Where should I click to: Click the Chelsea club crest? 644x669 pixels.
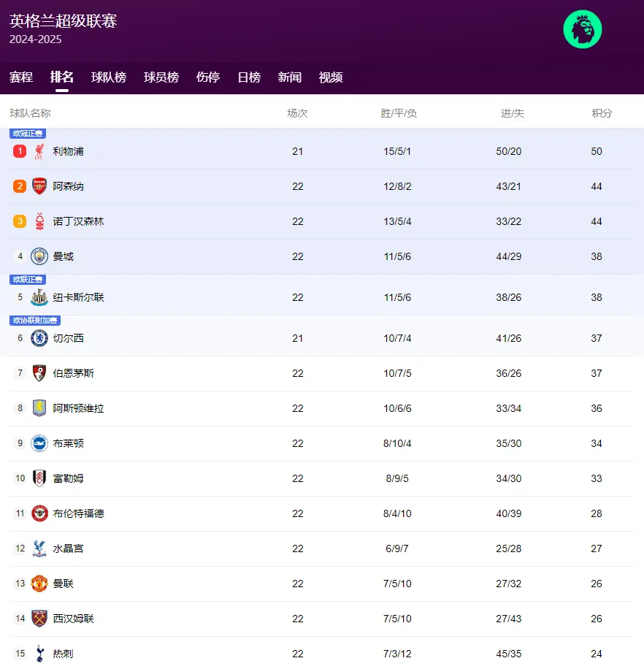(x=39, y=338)
